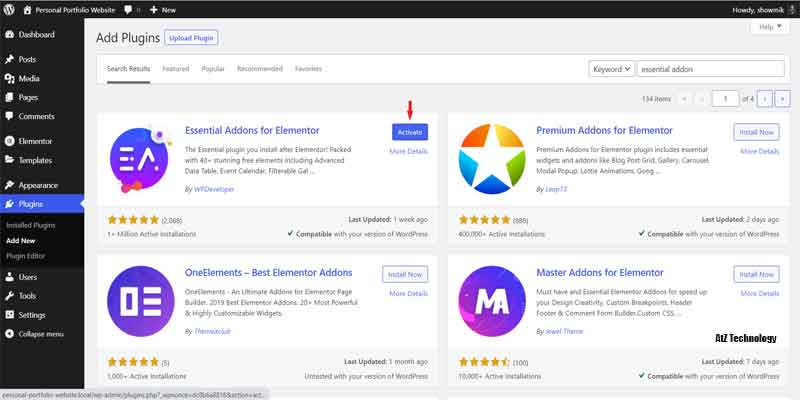Open Leap13 author link

(x=556, y=189)
